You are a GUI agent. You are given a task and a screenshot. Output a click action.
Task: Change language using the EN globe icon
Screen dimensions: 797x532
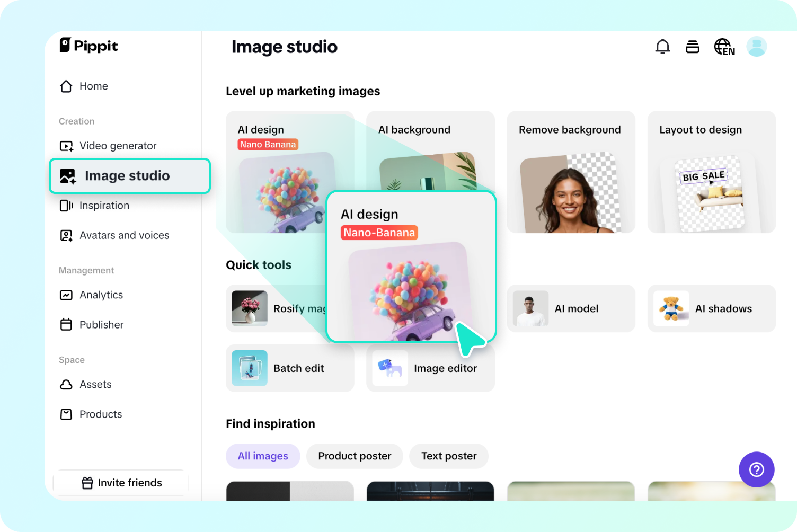point(724,47)
